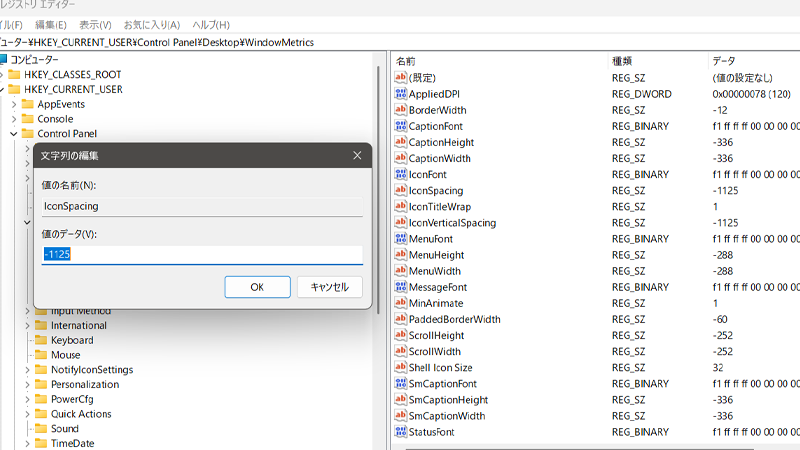Click the Shell Icon Size value icon
The image size is (800, 450).
click(401, 367)
